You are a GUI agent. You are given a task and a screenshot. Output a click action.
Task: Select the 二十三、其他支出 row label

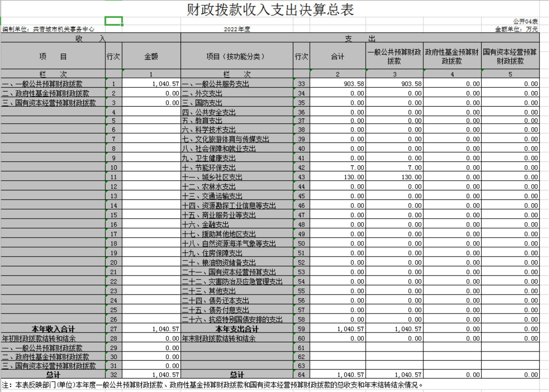click(209, 291)
